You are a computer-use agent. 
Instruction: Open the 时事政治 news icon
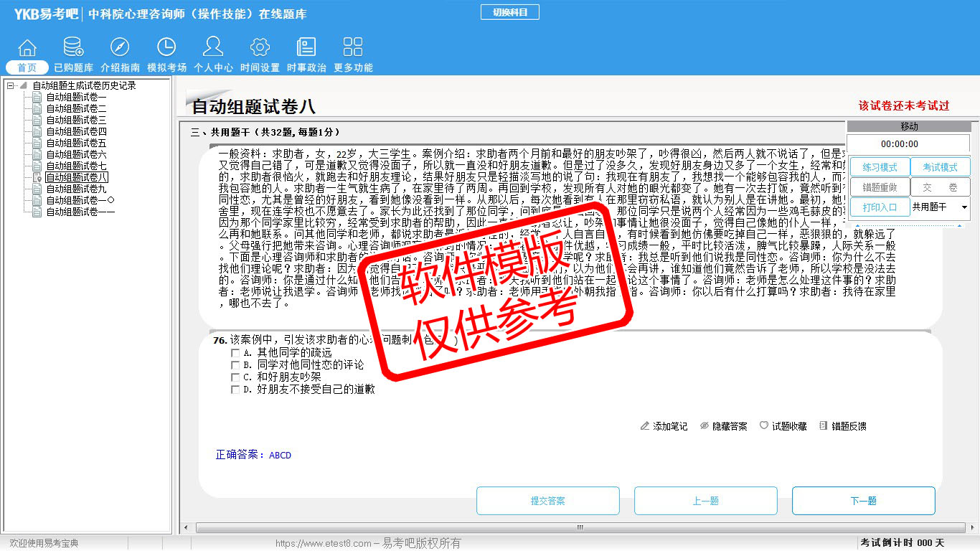click(x=306, y=48)
